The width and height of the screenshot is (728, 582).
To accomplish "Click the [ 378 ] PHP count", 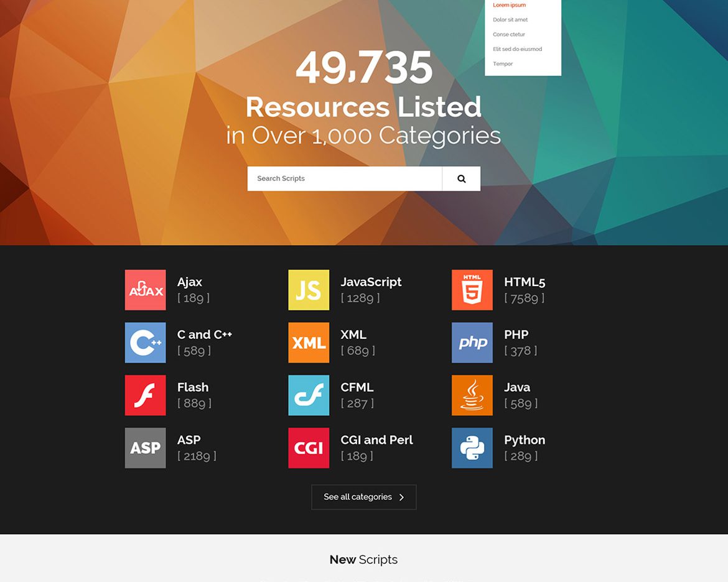I will click(521, 351).
